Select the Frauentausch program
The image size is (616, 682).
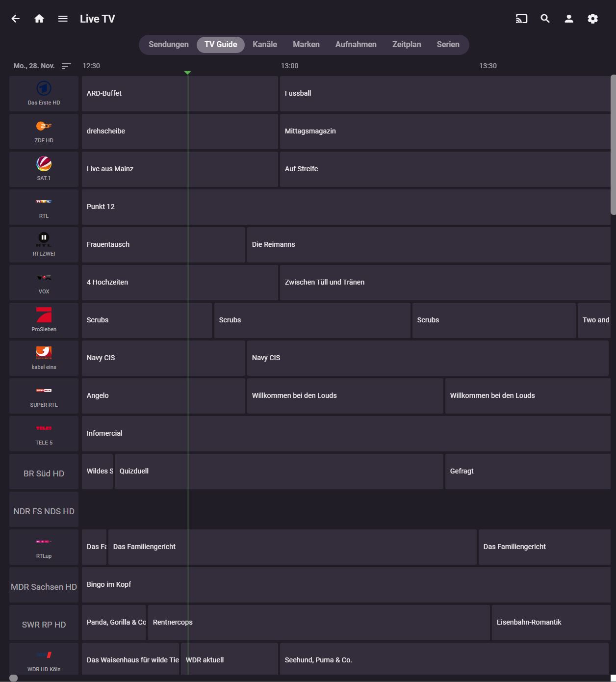[x=163, y=244]
